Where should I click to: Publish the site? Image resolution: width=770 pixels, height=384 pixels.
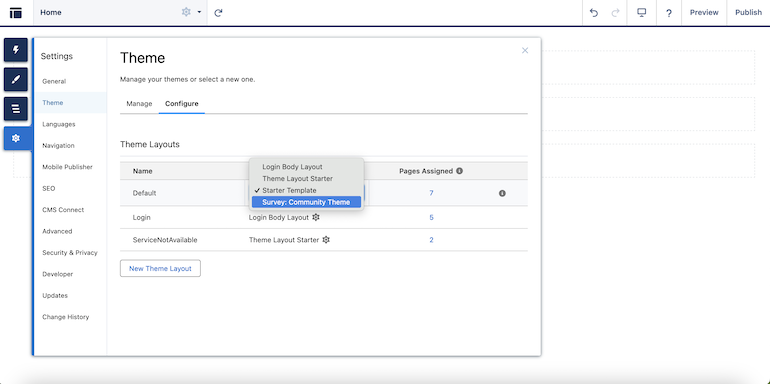(748, 13)
